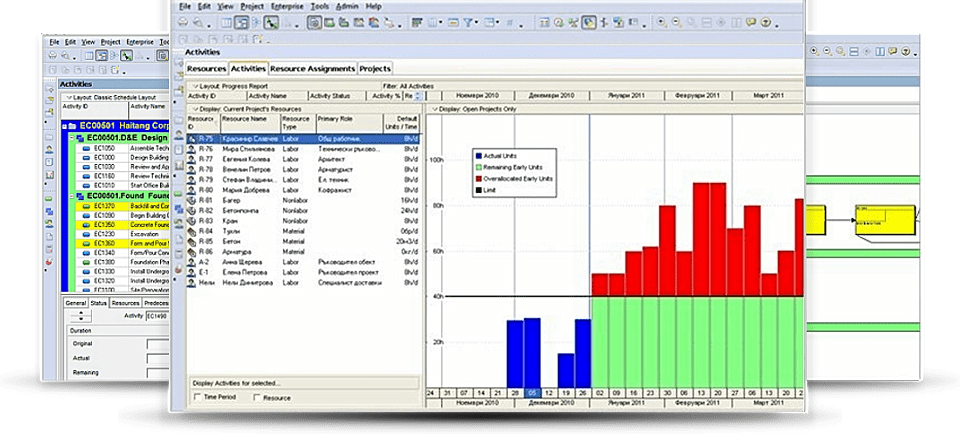The height and width of the screenshot is (434, 960).
Task: Click the Bars icon in the toolbar
Action: click(417, 23)
